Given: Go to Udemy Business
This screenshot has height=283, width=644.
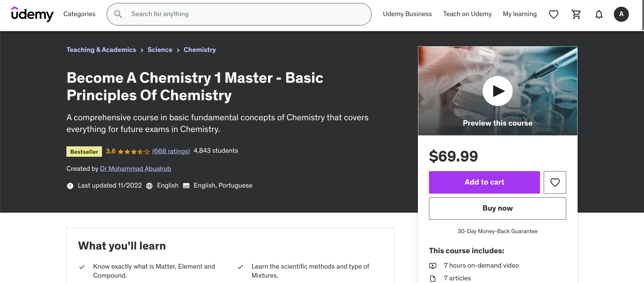Looking at the screenshot, I should [x=407, y=14].
